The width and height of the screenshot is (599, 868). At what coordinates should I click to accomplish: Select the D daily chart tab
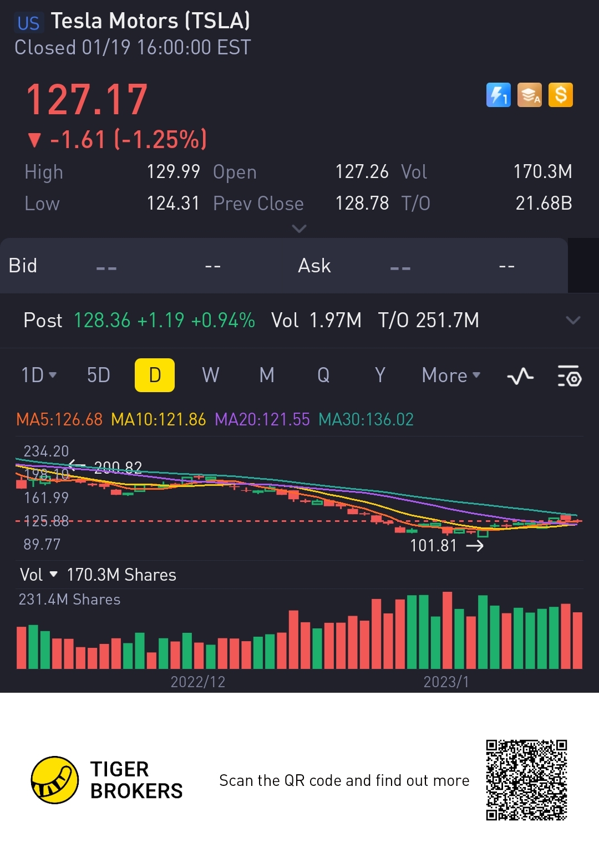(x=155, y=375)
